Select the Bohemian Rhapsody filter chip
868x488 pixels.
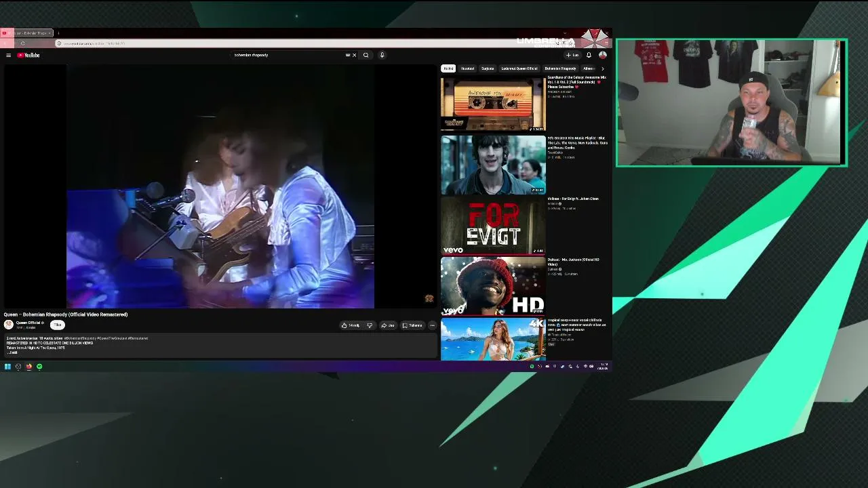coord(560,68)
